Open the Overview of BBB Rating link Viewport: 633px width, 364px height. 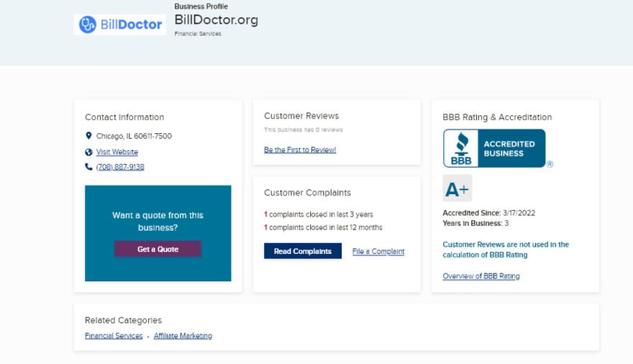pos(481,276)
